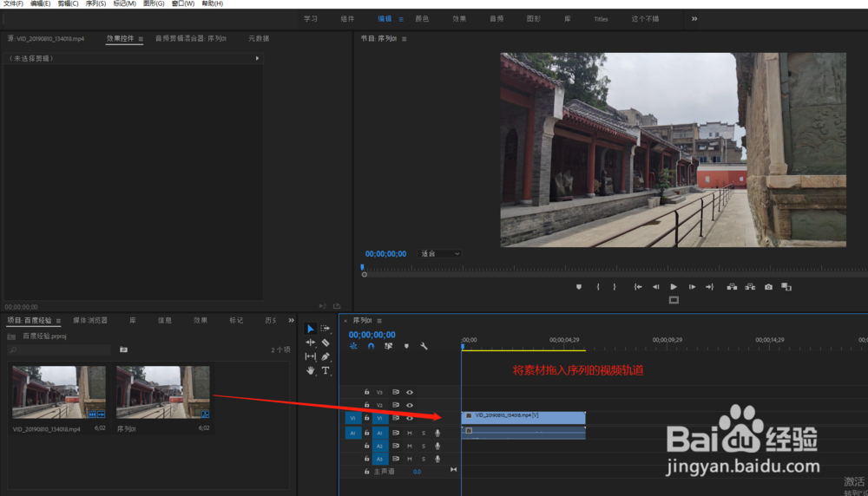Toggle timeline snapping magnet
The width and height of the screenshot is (868, 496).
pos(371,346)
